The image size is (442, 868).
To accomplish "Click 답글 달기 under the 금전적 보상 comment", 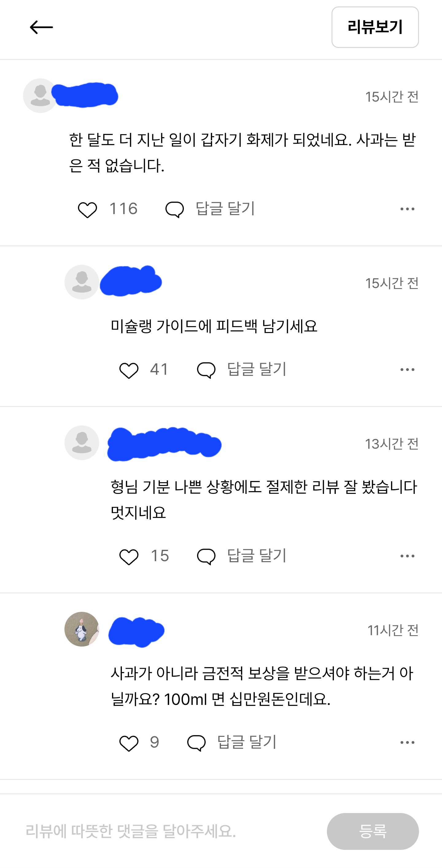I will 247,742.
